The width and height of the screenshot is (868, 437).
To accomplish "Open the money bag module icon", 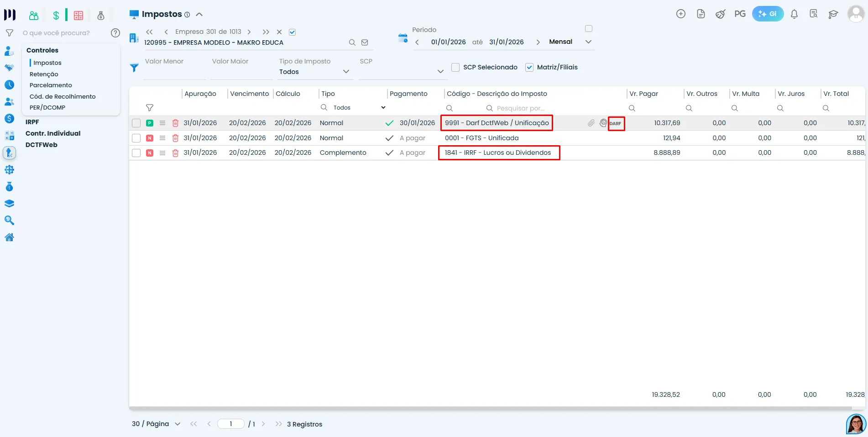I will tap(101, 16).
